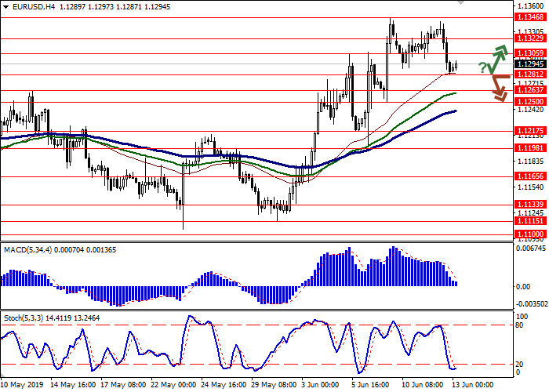
Task: Click the green question mark symbol
Action: [x=480, y=68]
